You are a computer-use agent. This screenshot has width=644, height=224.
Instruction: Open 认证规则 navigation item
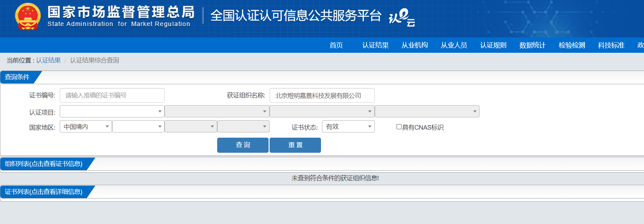click(x=493, y=45)
